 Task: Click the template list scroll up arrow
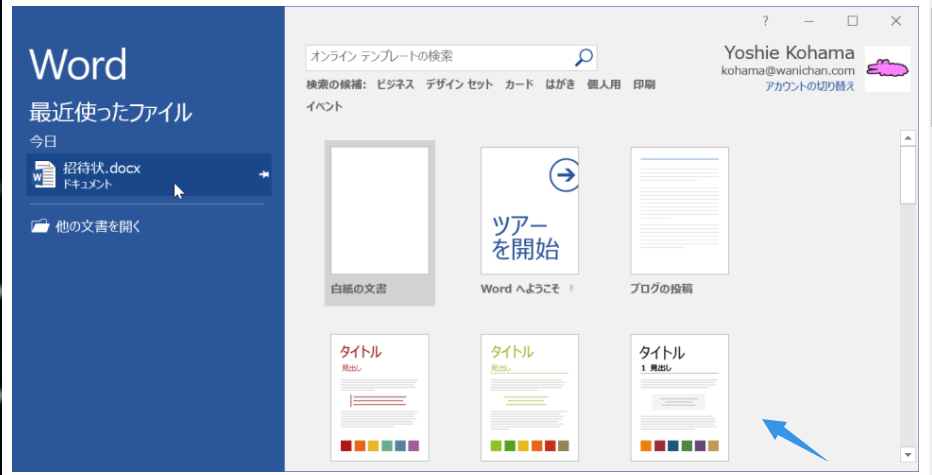click(x=908, y=139)
